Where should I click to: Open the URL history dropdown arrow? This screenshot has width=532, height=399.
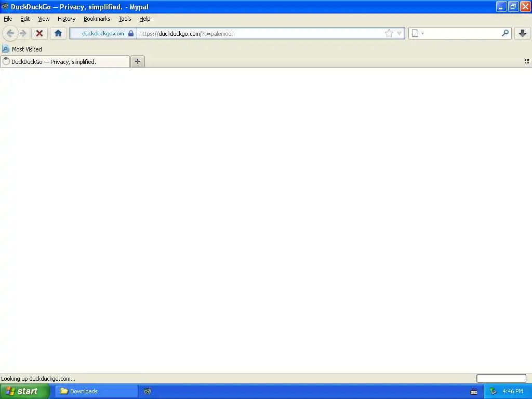click(400, 33)
